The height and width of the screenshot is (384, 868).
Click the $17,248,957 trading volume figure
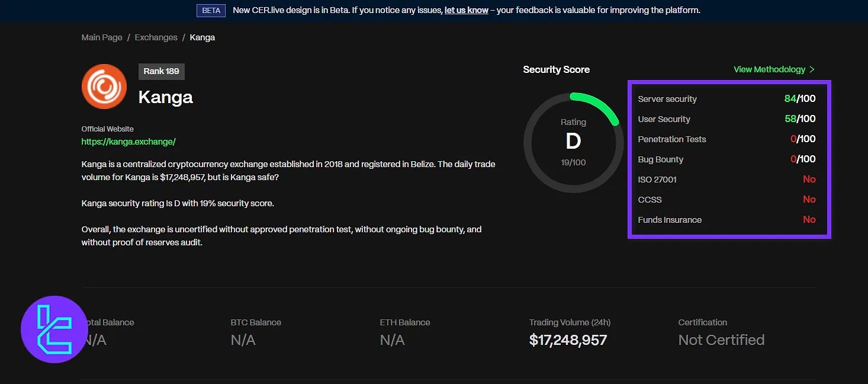(x=568, y=340)
